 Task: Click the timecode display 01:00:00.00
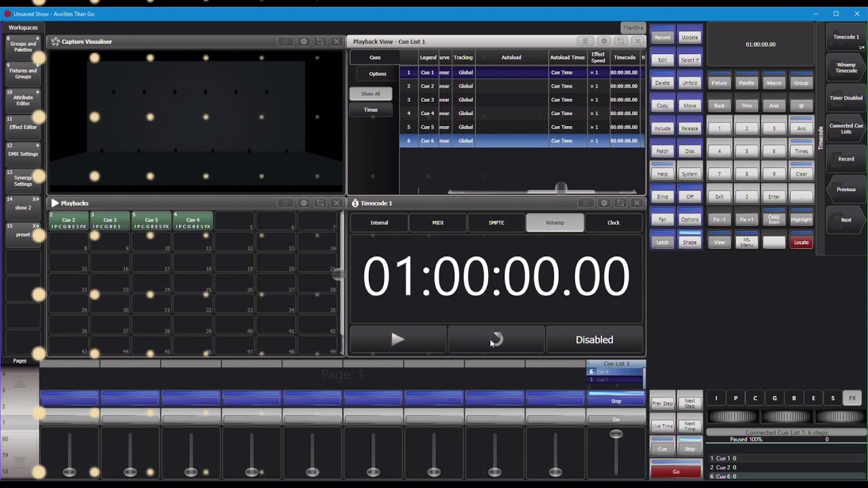(x=496, y=277)
